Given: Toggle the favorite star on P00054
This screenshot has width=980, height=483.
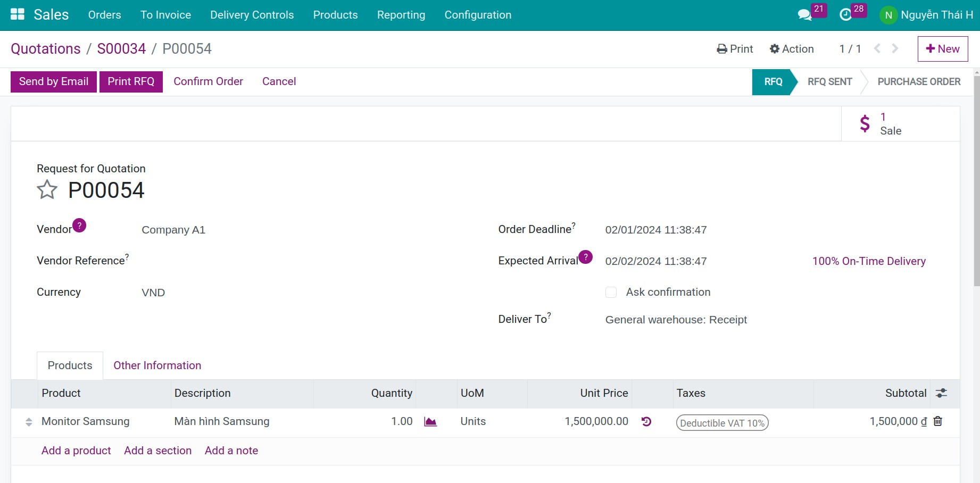Looking at the screenshot, I should pos(47,190).
